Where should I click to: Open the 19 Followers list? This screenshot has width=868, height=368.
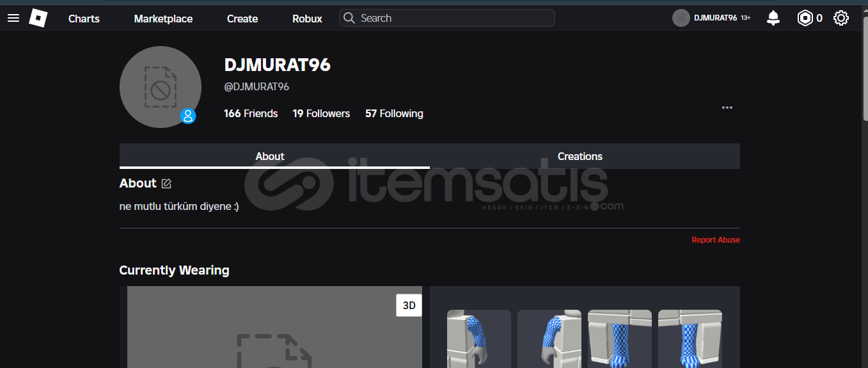[321, 113]
